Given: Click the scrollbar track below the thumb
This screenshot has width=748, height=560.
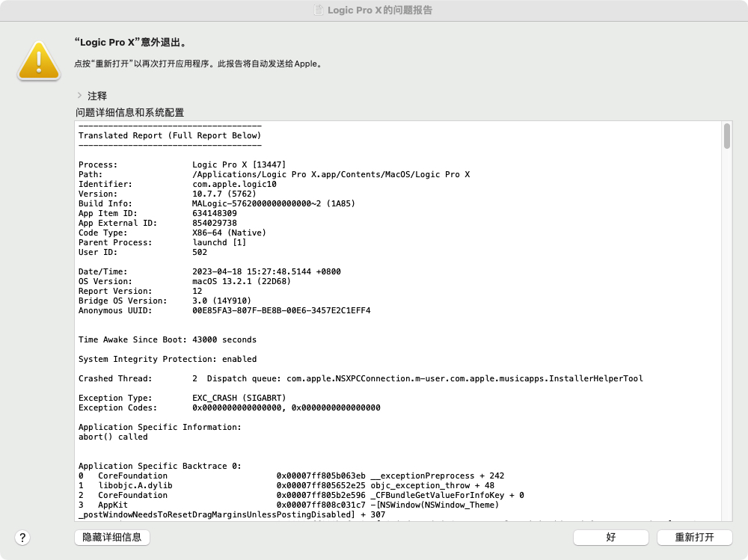Looking at the screenshot, I should (x=726, y=336).
